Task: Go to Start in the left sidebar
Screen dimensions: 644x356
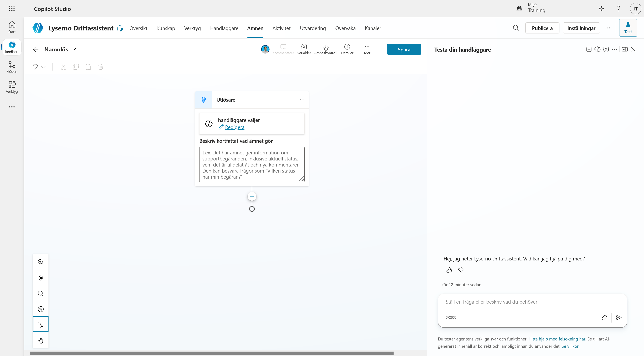Action: tap(12, 27)
